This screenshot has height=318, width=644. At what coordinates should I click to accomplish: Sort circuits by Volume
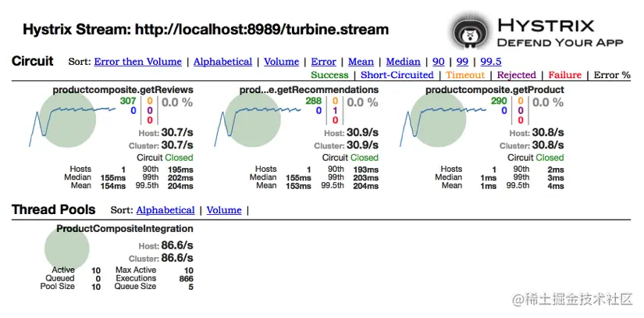[x=281, y=62]
